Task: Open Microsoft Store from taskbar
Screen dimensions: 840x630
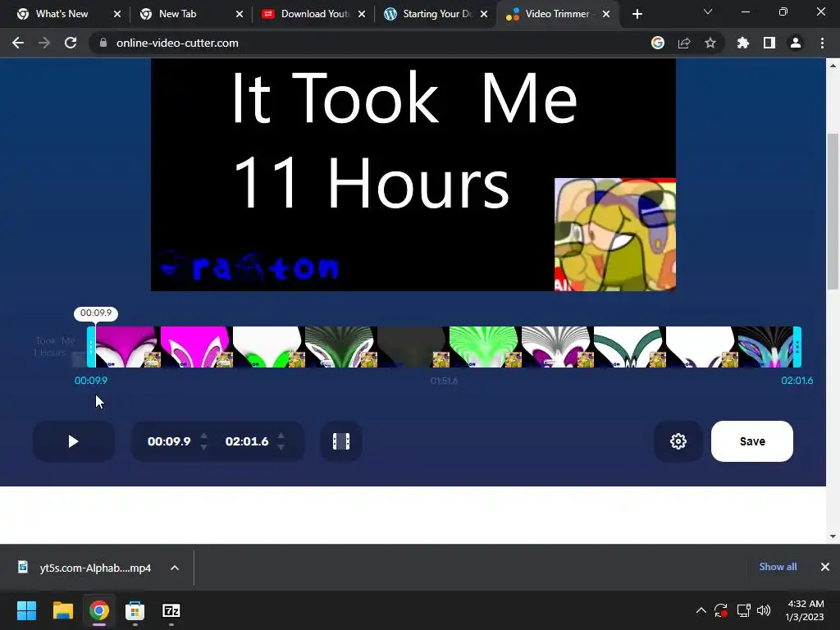Action: [135, 610]
